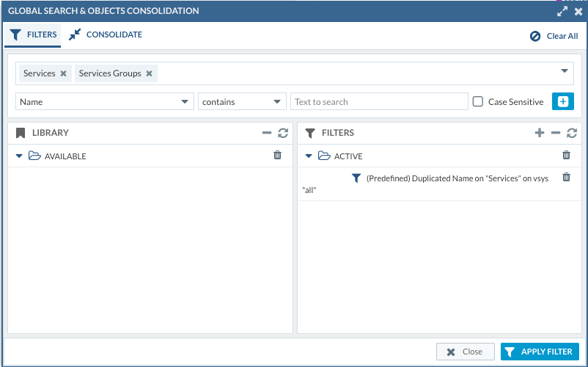Open the Name field dropdown
This screenshot has height=367, width=588.
coord(185,102)
